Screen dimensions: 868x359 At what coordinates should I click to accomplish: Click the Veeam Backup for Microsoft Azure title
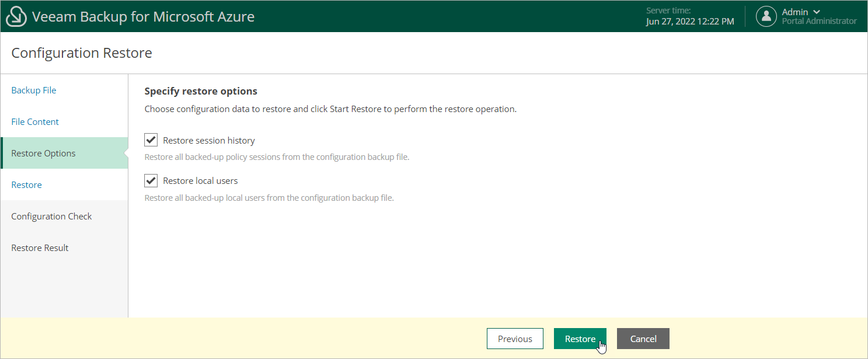pyautogui.click(x=143, y=16)
